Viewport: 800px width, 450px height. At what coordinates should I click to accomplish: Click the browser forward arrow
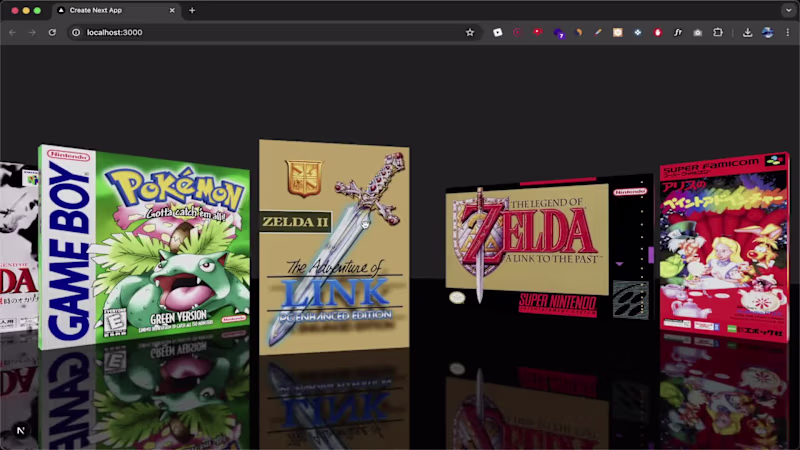click(32, 32)
